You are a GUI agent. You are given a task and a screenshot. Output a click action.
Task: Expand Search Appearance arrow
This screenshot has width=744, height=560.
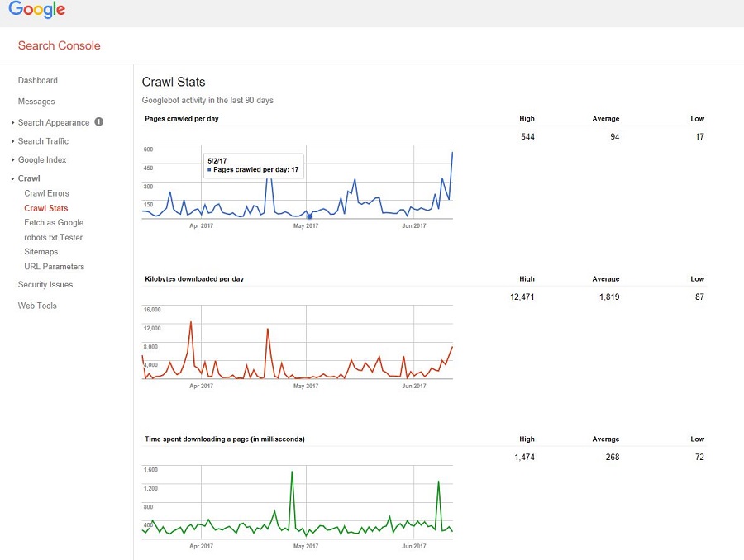click(x=12, y=122)
